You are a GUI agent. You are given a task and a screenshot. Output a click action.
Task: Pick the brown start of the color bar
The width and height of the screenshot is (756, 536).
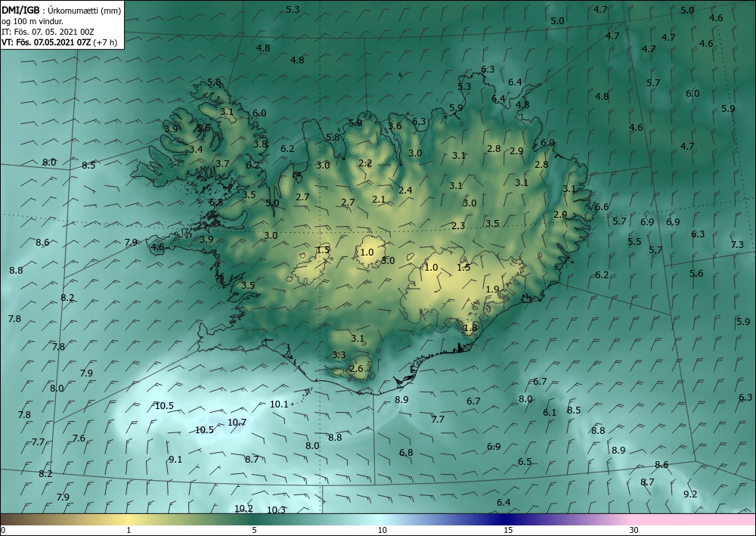coord(14,519)
